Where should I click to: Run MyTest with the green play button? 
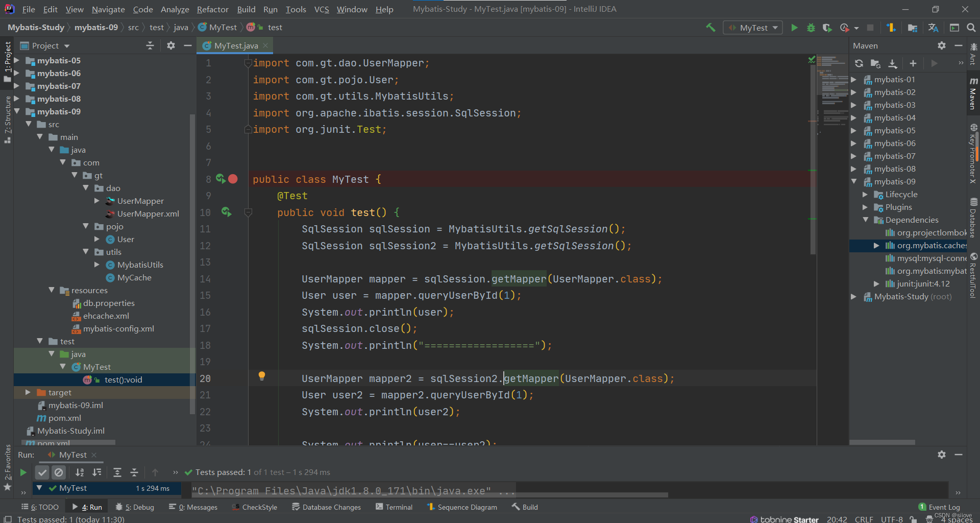pos(794,28)
